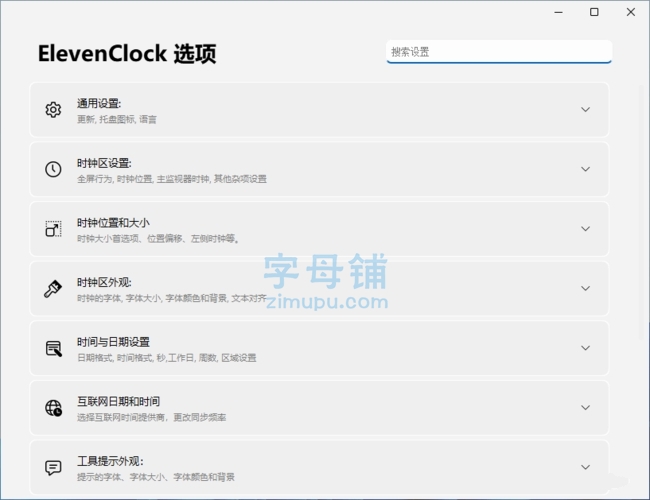Click the 通用设置 title text

coord(99,103)
